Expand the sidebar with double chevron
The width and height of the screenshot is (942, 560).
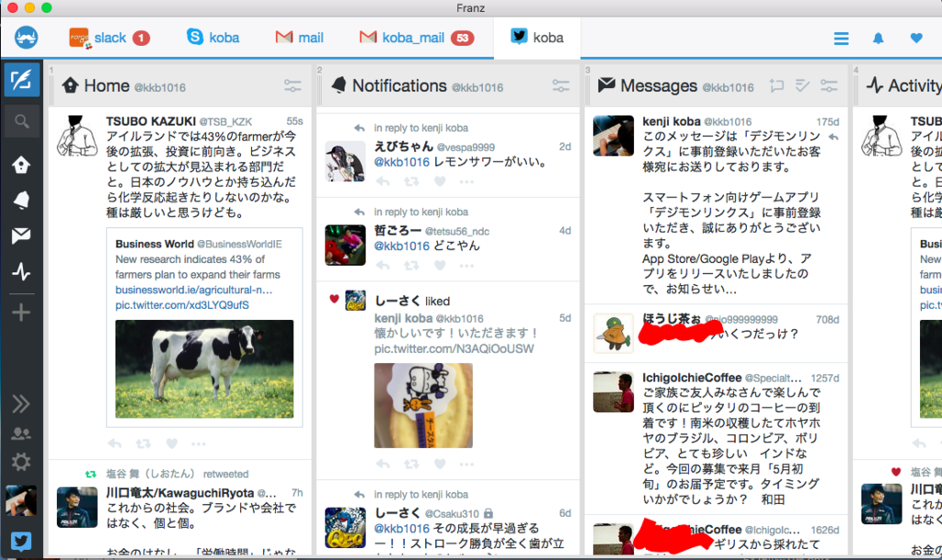tap(22, 404)
